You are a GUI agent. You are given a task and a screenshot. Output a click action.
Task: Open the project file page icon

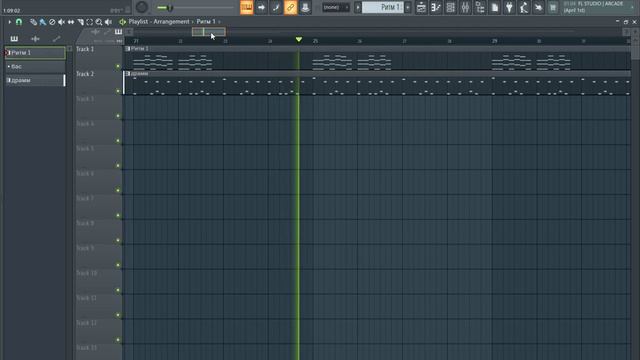[x=495, y=7]
